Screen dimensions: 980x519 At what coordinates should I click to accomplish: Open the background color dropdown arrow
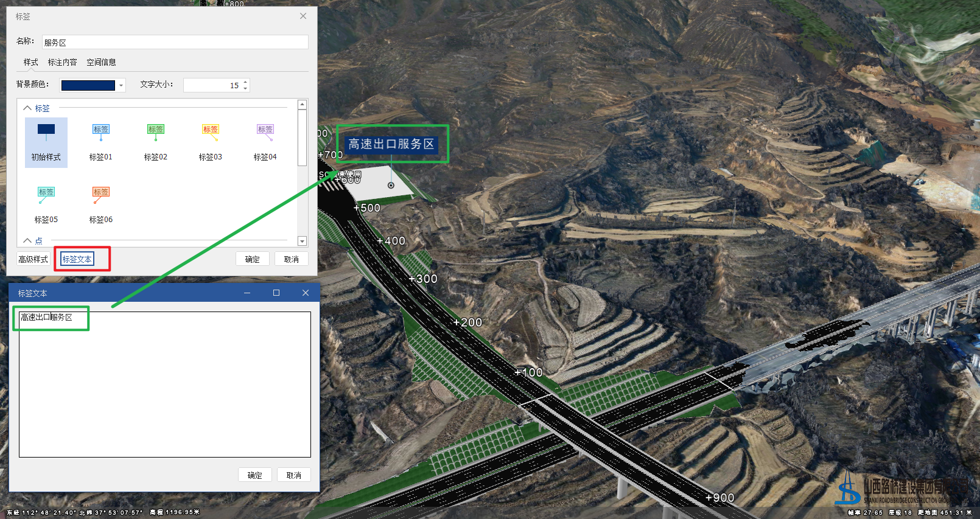[121, 85]
